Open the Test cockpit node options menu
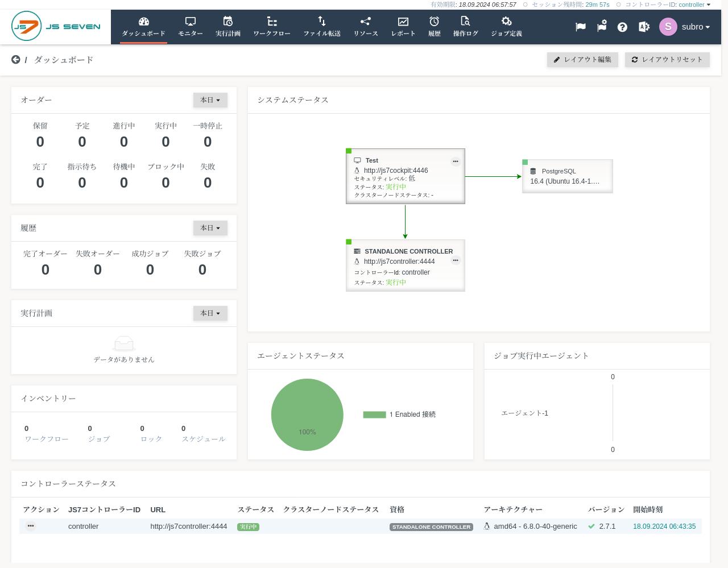 456,161
